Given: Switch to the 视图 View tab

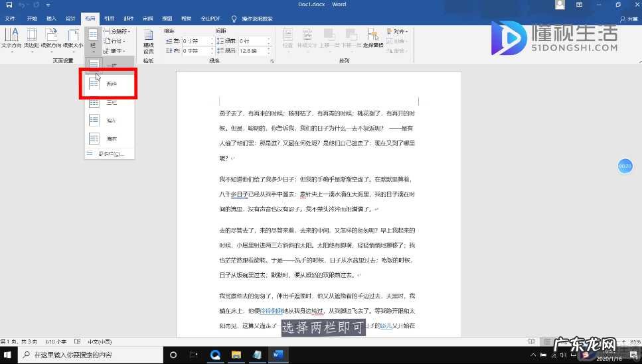Looking at the screenshot, I should point(167,19).
